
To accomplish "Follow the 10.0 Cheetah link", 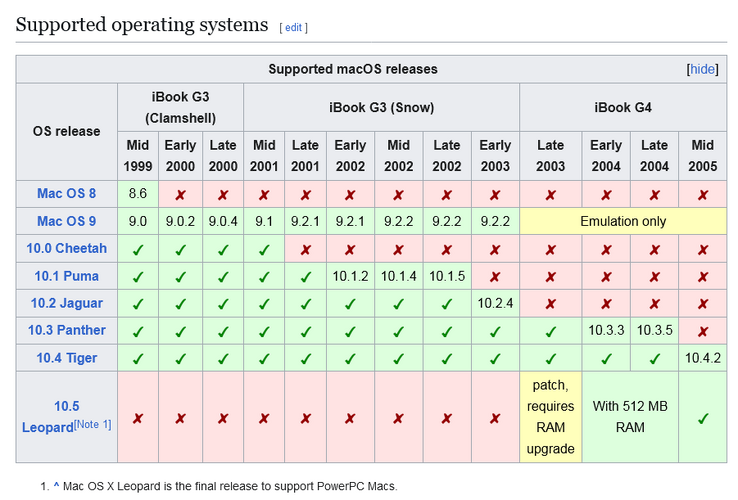I will click(66, 249).
